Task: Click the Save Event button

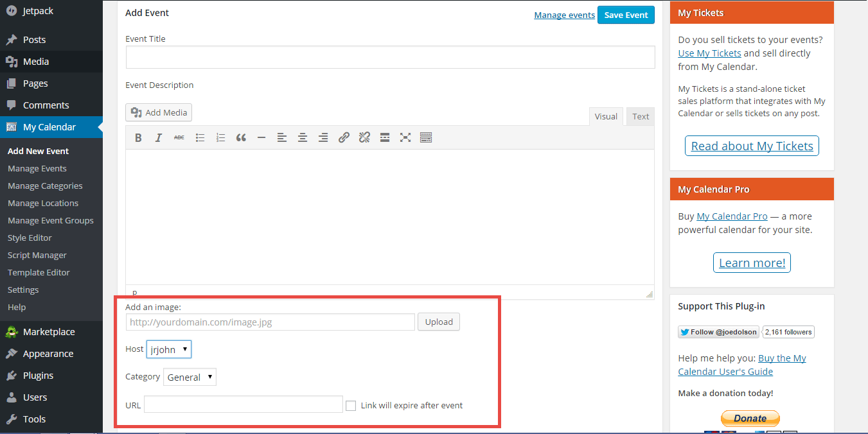Action: [626, 15]
